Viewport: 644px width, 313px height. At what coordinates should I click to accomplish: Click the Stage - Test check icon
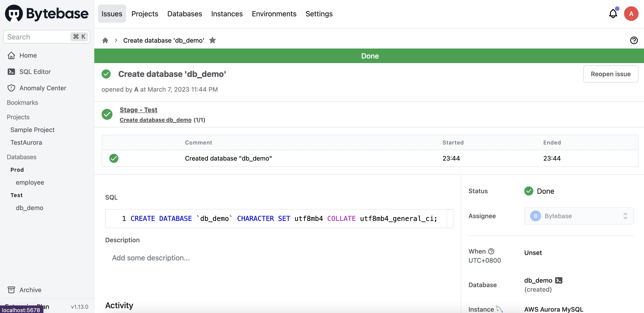tap(107, 114)
